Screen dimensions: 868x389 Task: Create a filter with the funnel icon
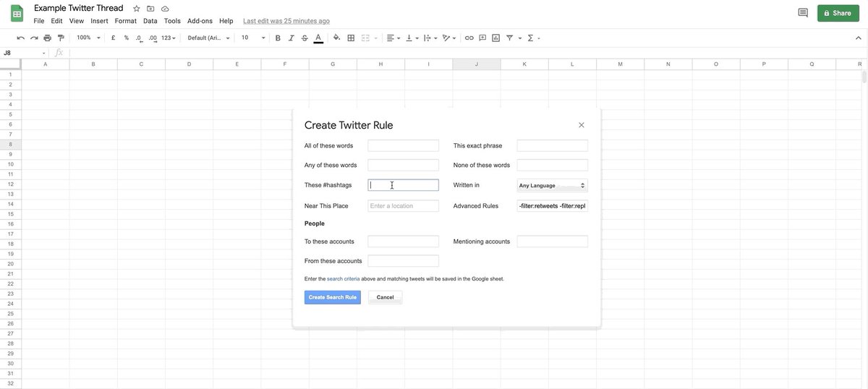(x=510, y=38)
